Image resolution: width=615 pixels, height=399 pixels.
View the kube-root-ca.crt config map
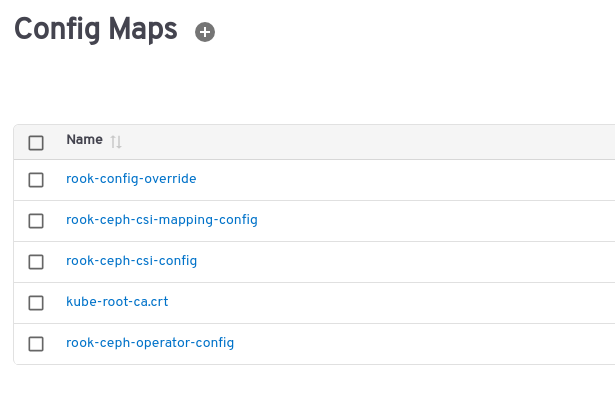tap(117, 302)
